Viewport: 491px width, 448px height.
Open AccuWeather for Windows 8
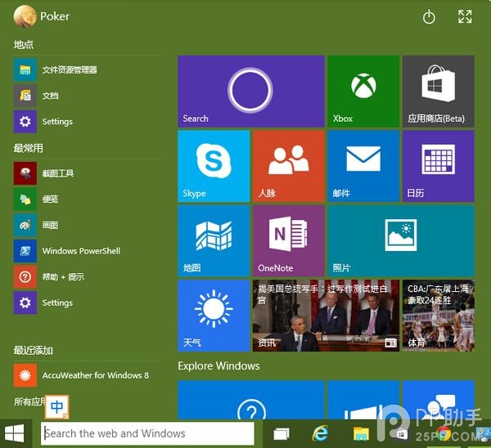(x=95, y=375)
